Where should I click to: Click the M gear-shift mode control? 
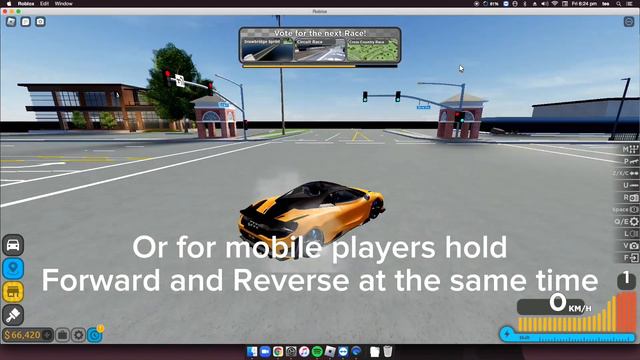tap(630, 149)
